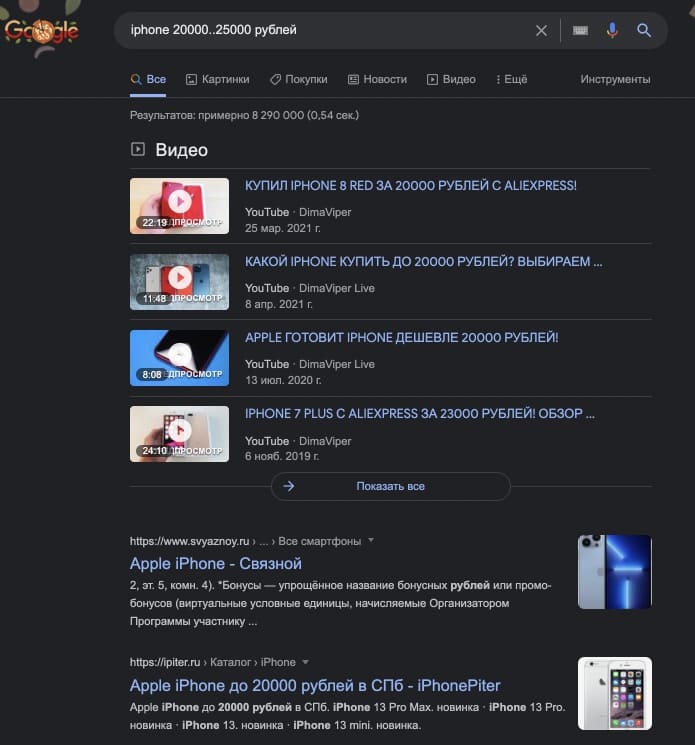This screenshot has width=695, height=745.
Task: Click date 6 нояб. 2019 г.
Action: pos(282,456)
